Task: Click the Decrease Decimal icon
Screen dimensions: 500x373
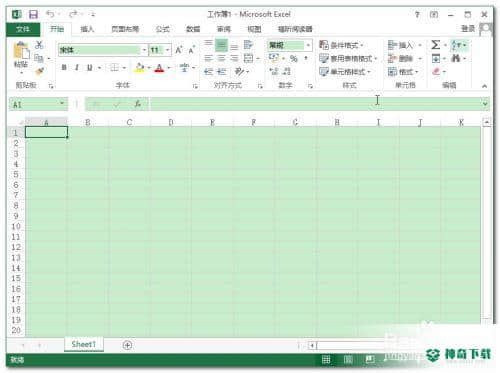Action: click(287, 71)
